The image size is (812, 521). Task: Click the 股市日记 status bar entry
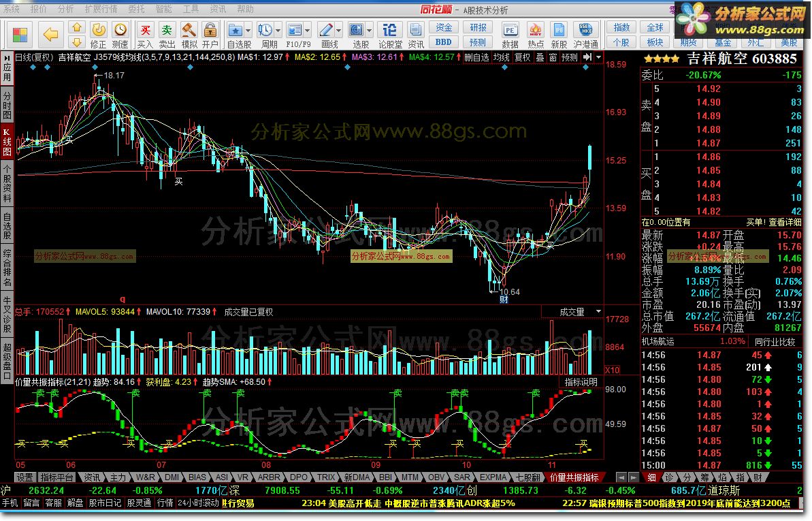105,503
